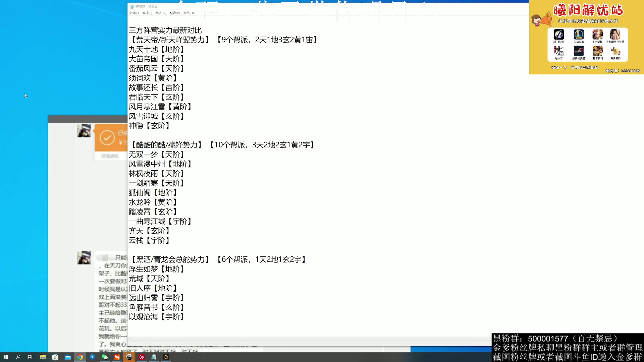The width and height of the screenshot is (644, 362).
Task: Click the Windows Start button
Action: click(x=6, y=357)
